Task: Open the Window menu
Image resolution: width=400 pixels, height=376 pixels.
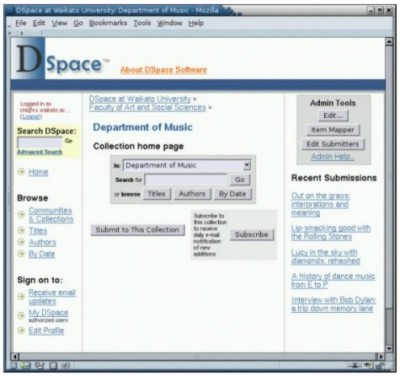Action: pyautogui.click(x=170, y=23)
